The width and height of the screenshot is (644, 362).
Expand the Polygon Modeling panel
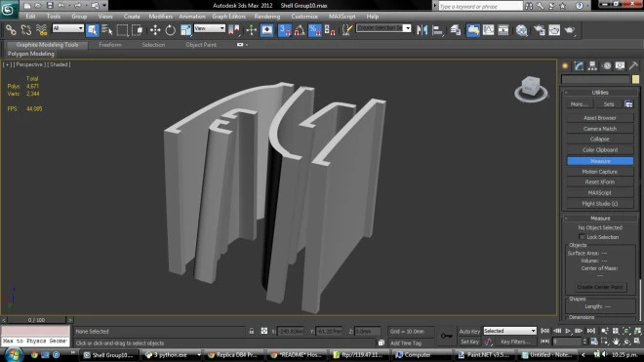click(x=31, y=54)
